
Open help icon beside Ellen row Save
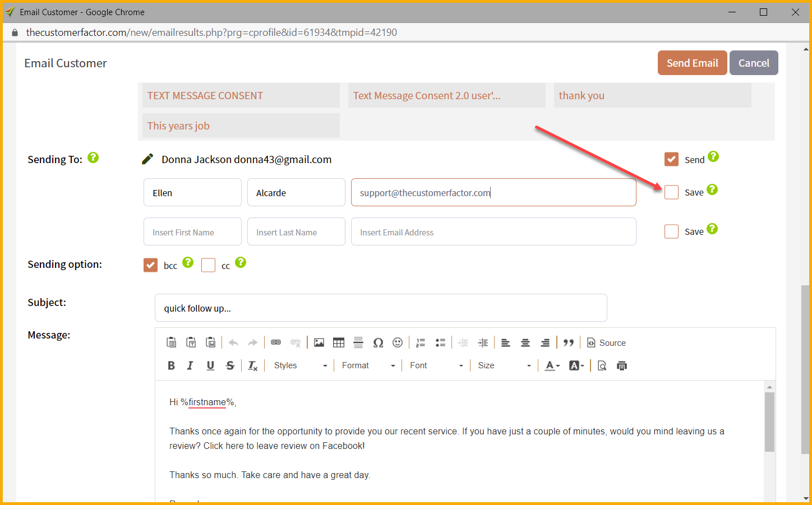(712, 189)
